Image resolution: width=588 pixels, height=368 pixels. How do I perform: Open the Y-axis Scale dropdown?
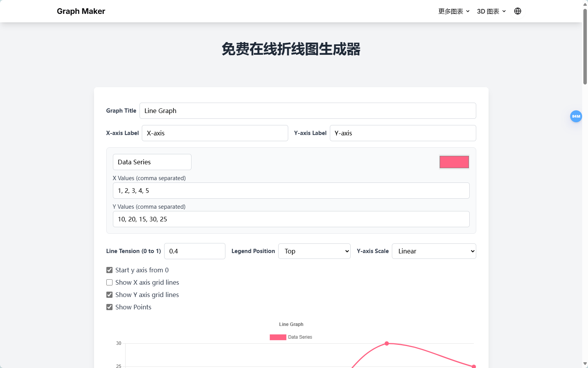tap(434, 251)
